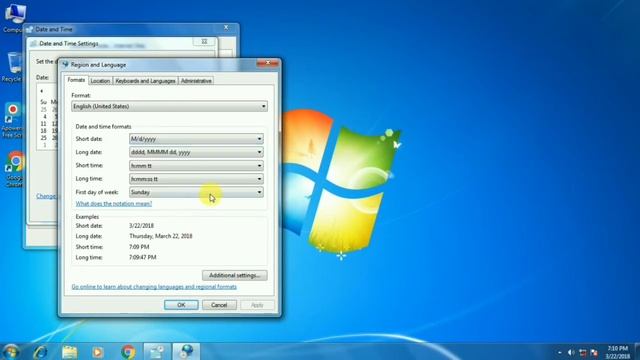Switch to Keyboards and Languages tab

click(145, 81)
